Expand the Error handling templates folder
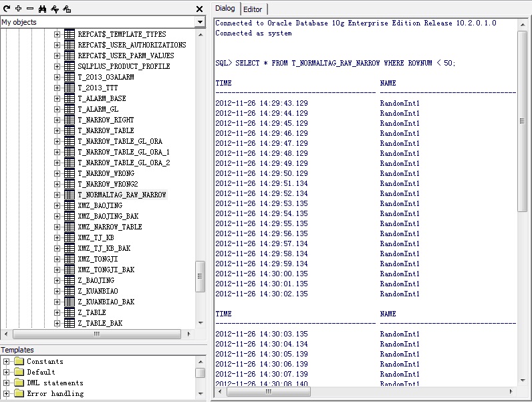This screenshot has width=532, height=402. [7, 393]
